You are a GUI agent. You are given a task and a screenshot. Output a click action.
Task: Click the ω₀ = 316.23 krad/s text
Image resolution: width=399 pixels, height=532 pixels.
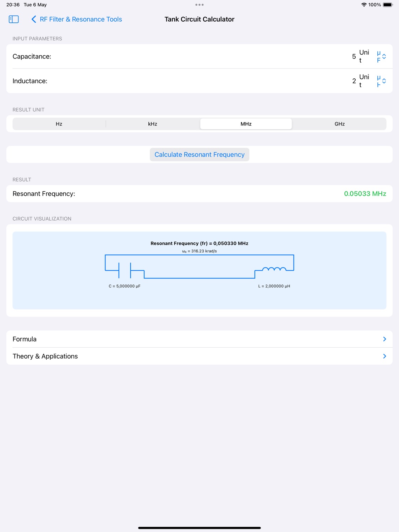[x=199, y=251]
